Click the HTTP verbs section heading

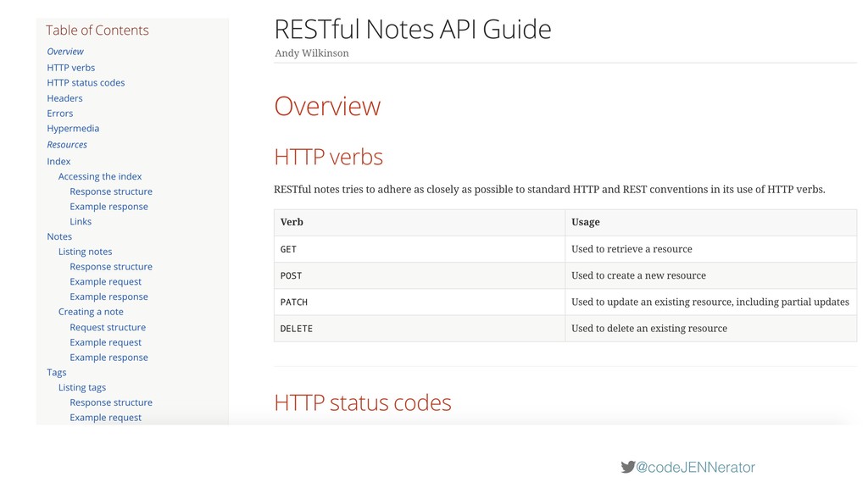coord(328,157)
